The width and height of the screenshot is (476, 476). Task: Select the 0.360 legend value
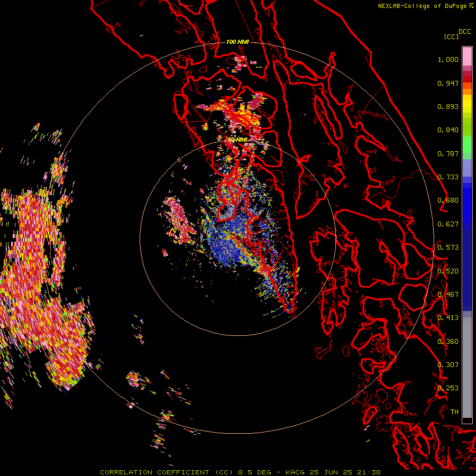(x=448, y=342)
